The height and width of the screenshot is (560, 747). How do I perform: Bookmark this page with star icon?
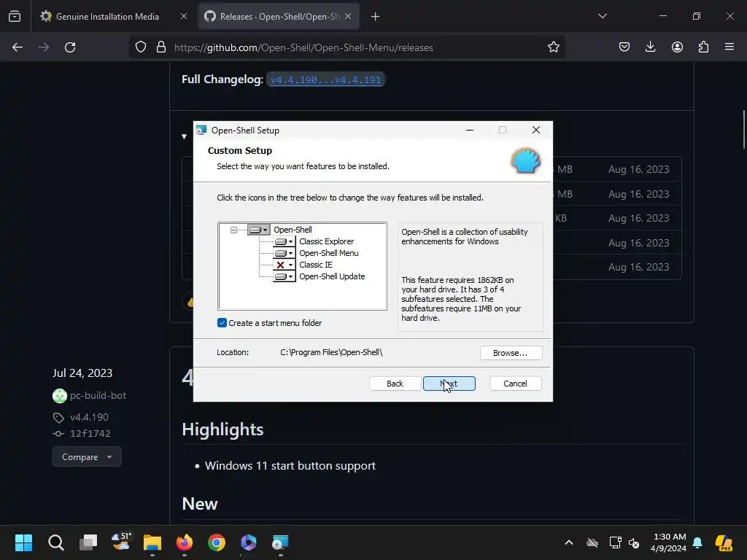tap(553, 47)
